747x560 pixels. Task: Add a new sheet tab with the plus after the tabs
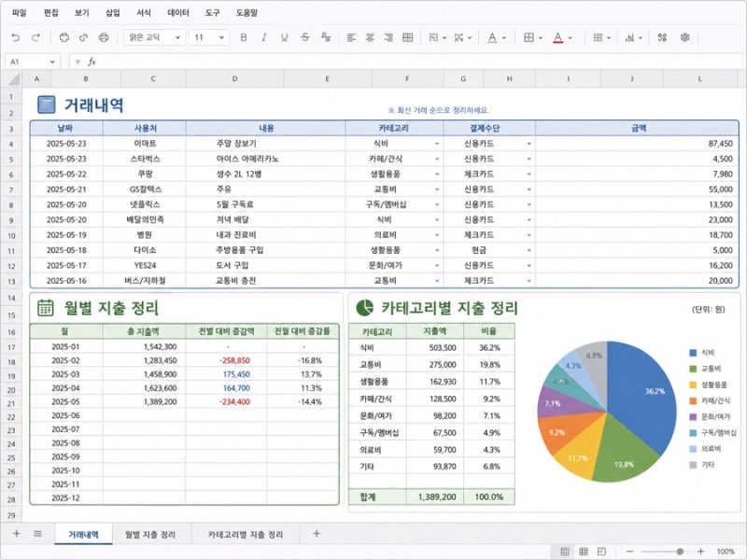point(317,533)
